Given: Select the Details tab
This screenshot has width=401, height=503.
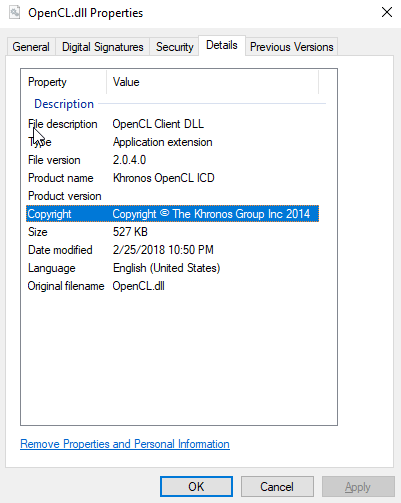Looking at the screenshot, I should [x=222, y=45].
